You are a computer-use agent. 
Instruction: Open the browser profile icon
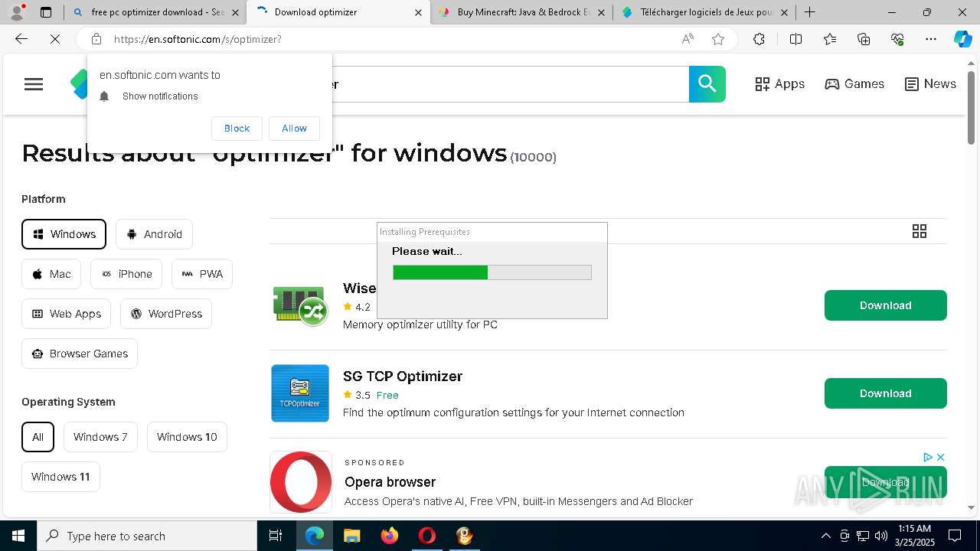tap(17, 12)
